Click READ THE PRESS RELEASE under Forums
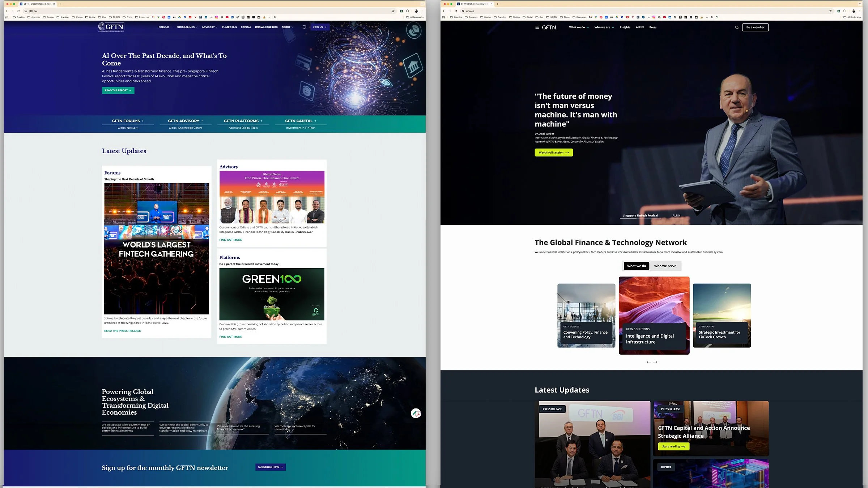This screenshot has height=488, width=868. tap(123, 331)
